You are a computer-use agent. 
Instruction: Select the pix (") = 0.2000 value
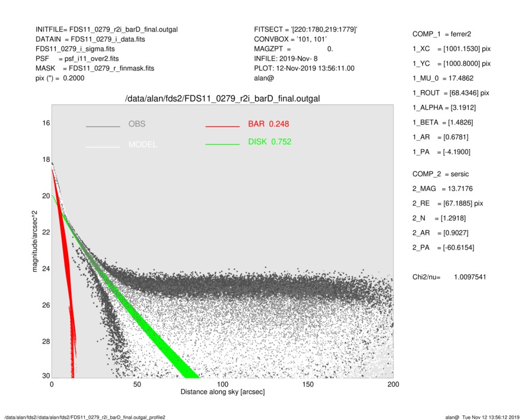(x=60, y=78)
